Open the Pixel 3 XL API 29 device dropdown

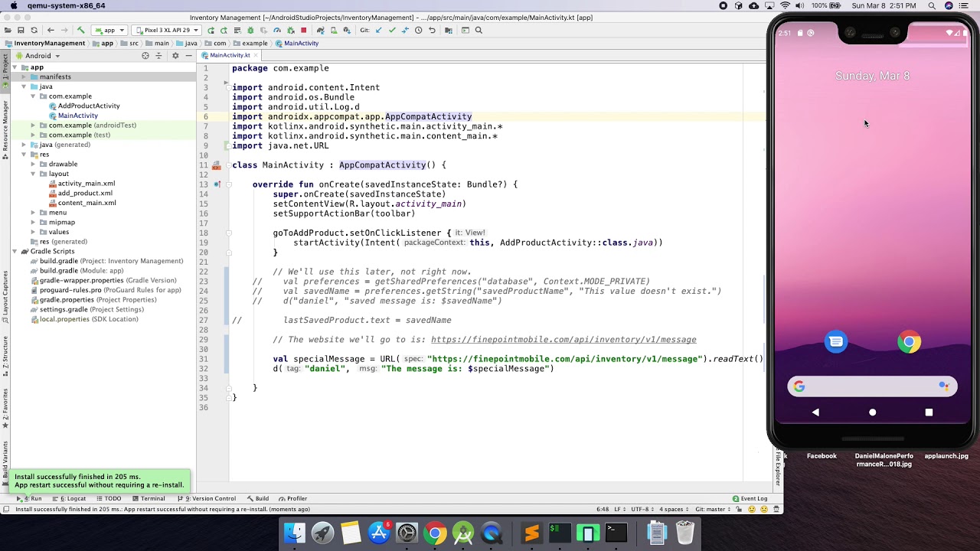(x=167, y=31)
